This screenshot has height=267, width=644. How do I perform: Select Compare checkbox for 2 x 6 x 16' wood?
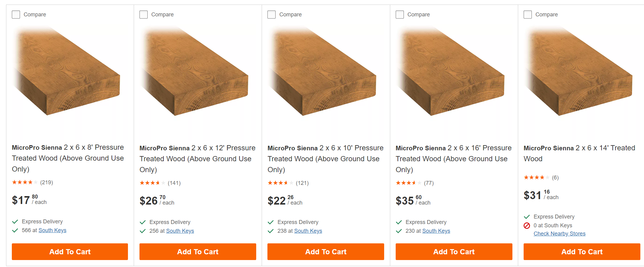(400, 15)
